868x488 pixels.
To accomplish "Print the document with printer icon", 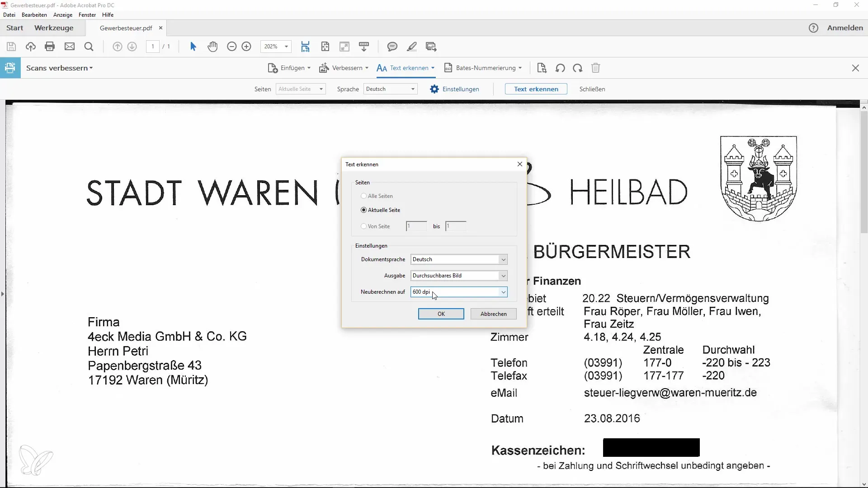I will pyautogui.click(x=50, y=47).
